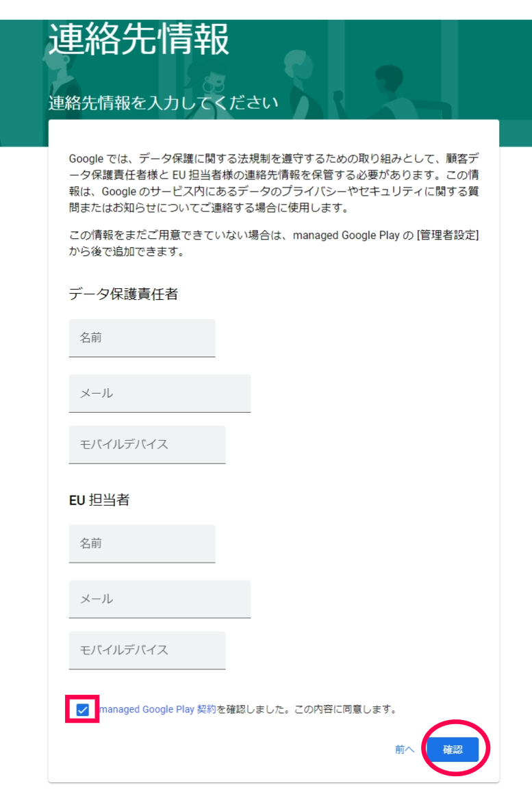Click the 連絡先情報を入力してください subtitle

tap(163, 103)
